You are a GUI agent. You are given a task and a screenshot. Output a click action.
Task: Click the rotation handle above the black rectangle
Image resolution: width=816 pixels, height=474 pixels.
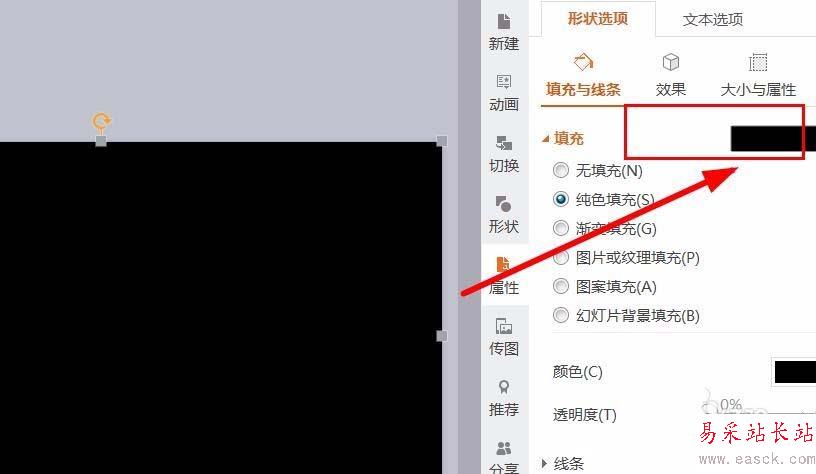click(101, 121)
